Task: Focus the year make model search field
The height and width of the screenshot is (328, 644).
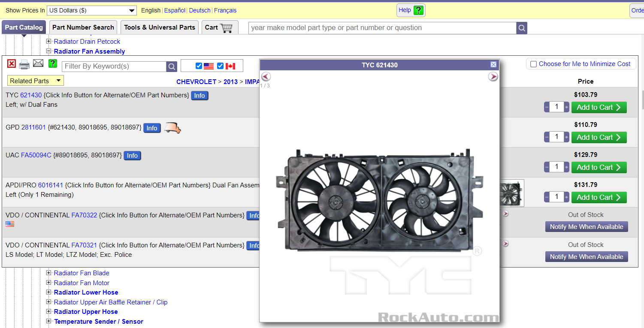Action: coord(382,28)
